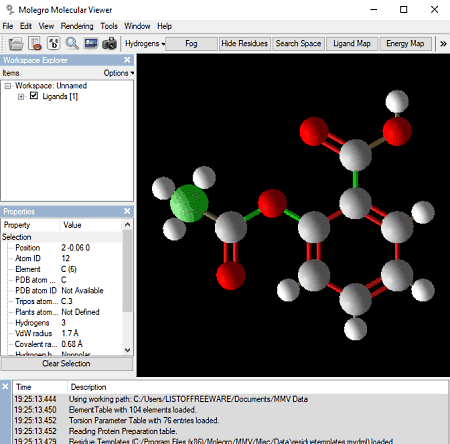Open the Tools menu

(x=109, y=26)
